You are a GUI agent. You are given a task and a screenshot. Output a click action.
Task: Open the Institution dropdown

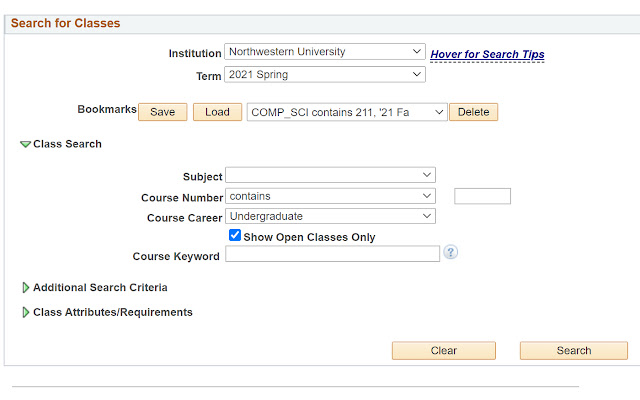coord(325,52)
